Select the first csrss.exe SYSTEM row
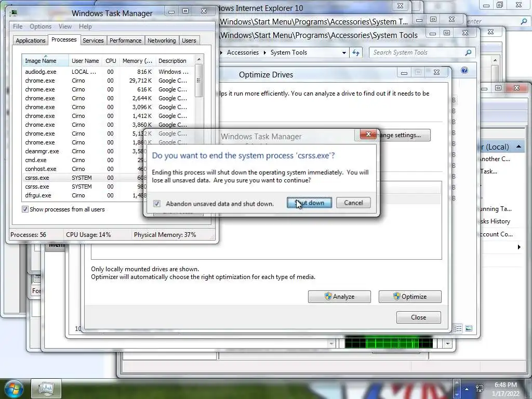 [83, 178]
